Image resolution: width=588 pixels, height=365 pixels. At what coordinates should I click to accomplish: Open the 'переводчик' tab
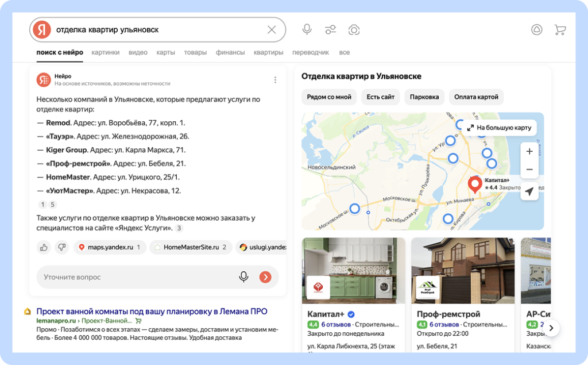tap(311, 52)
